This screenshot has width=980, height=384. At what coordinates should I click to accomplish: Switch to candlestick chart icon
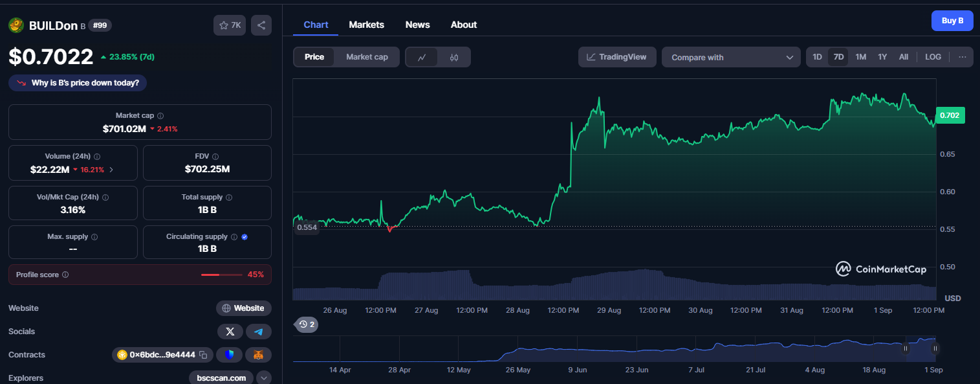tap(454, 57)
